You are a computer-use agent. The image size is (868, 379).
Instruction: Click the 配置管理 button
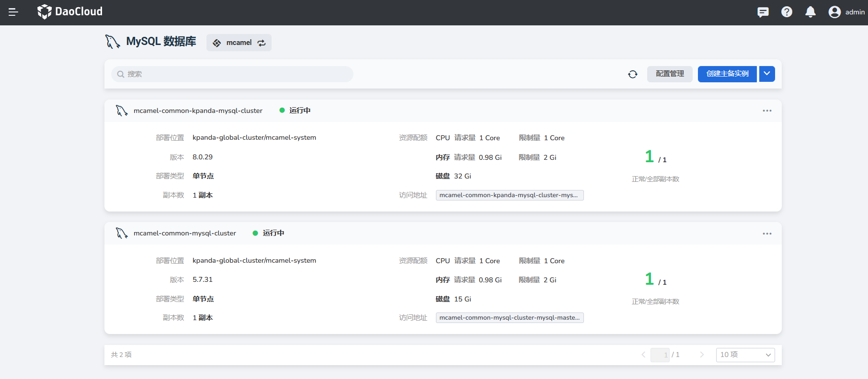(x=669, y=74)
